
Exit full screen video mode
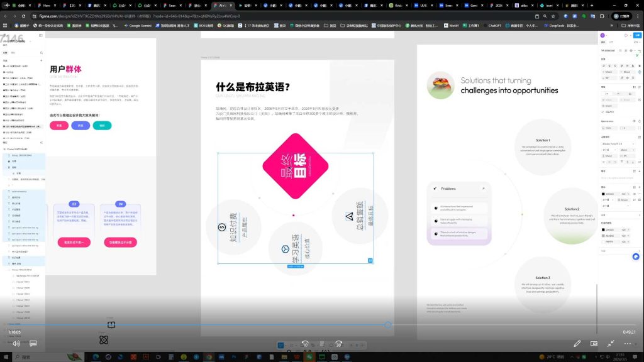tap(611, 344)
